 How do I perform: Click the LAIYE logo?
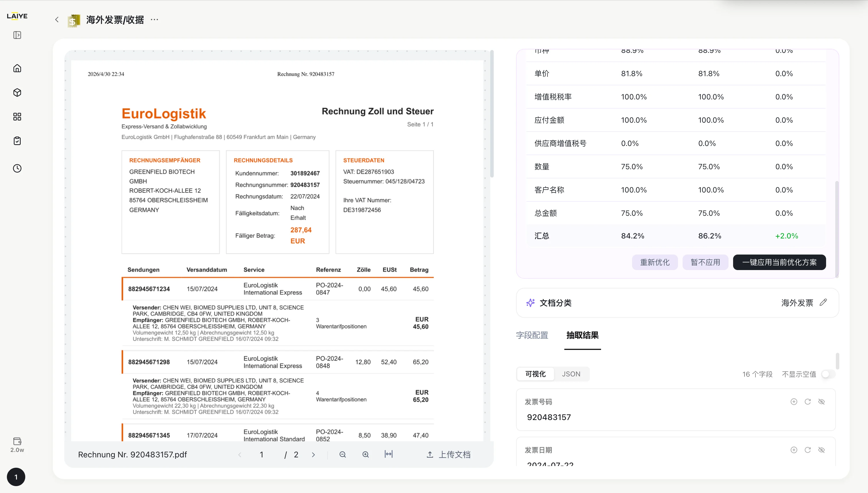pos(17,16)
